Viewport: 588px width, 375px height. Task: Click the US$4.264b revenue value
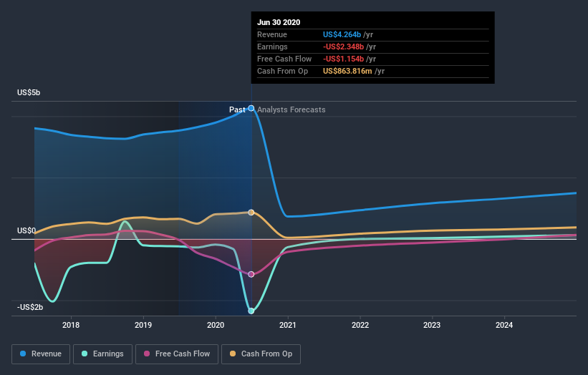(x=342, y=34)
